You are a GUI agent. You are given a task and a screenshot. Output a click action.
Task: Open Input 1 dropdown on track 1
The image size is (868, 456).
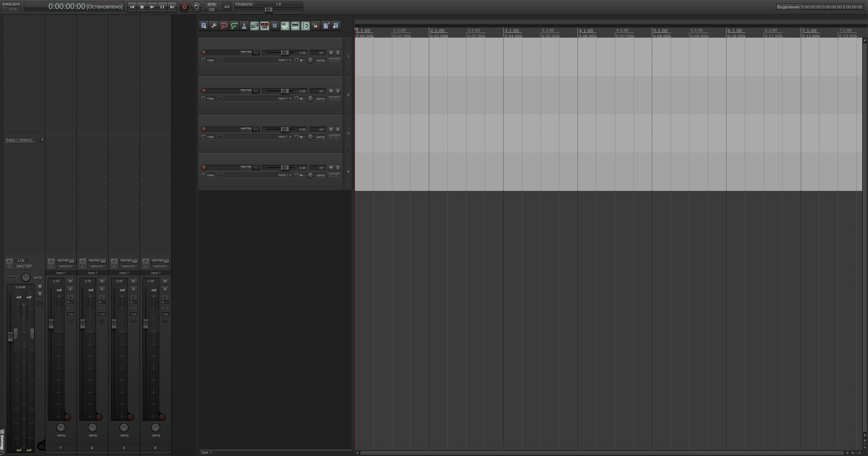point(285,60)
